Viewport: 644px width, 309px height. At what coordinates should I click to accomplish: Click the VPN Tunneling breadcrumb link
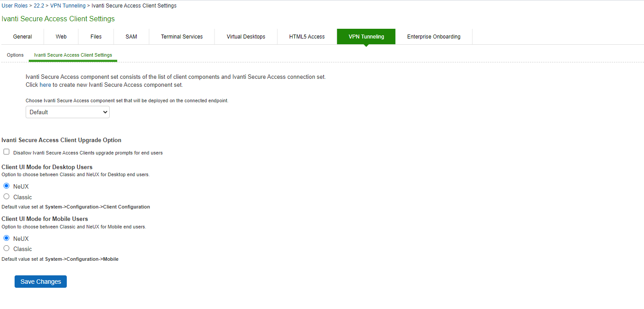(68, 6)
